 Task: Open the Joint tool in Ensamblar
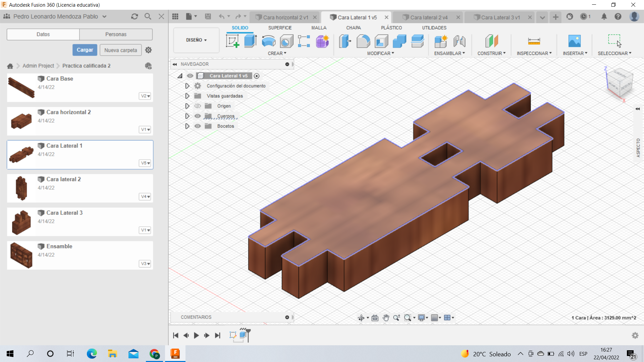459,41
